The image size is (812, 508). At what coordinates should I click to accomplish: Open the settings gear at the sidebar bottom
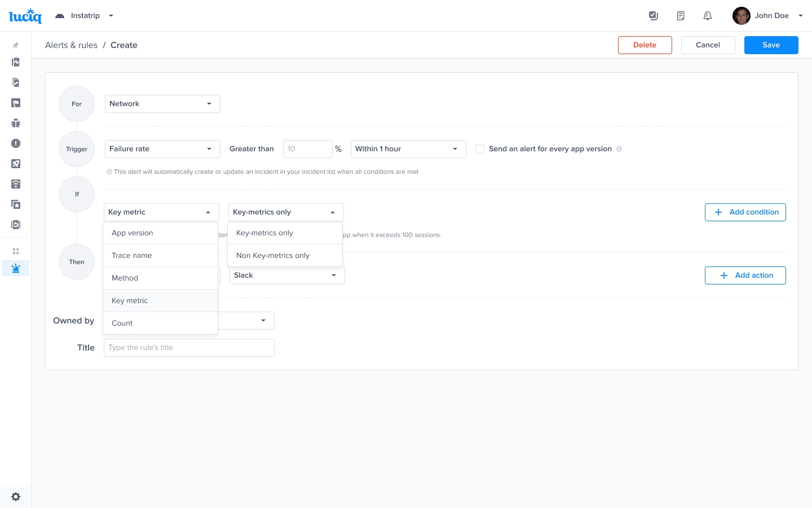[16, 497]
